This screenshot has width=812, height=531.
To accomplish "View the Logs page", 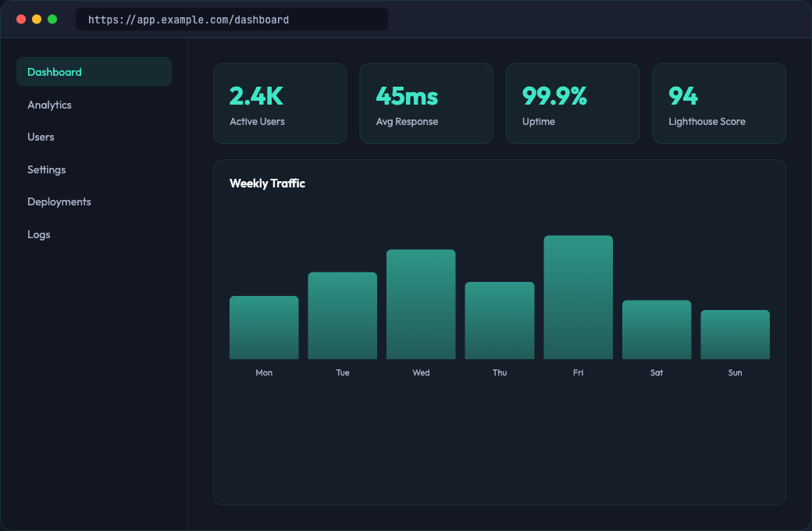I will (x=39, y=234).
